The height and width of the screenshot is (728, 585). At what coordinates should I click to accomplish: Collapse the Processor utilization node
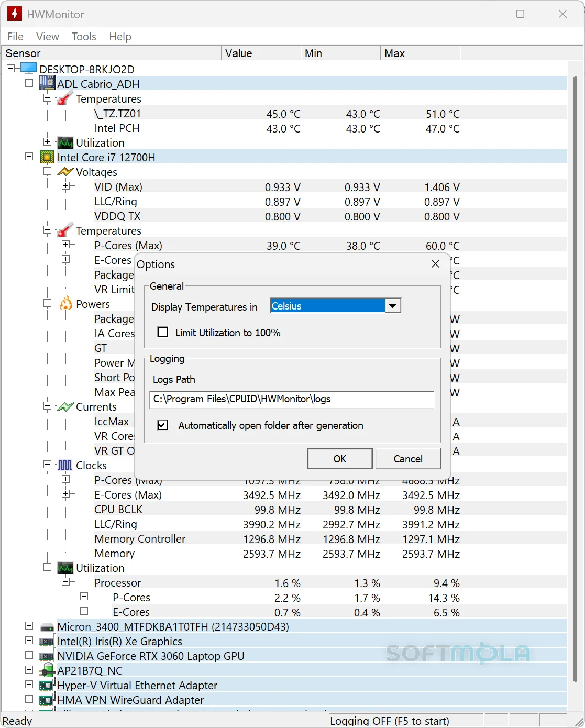pos(65,582)
